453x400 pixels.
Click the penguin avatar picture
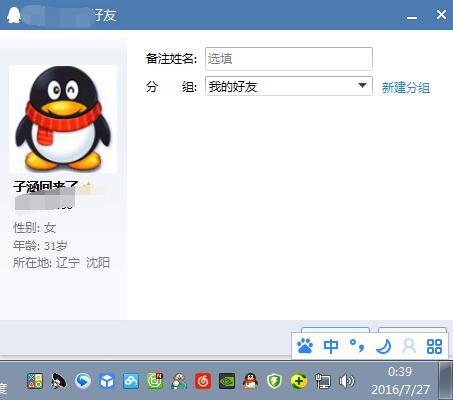[63, 119]
